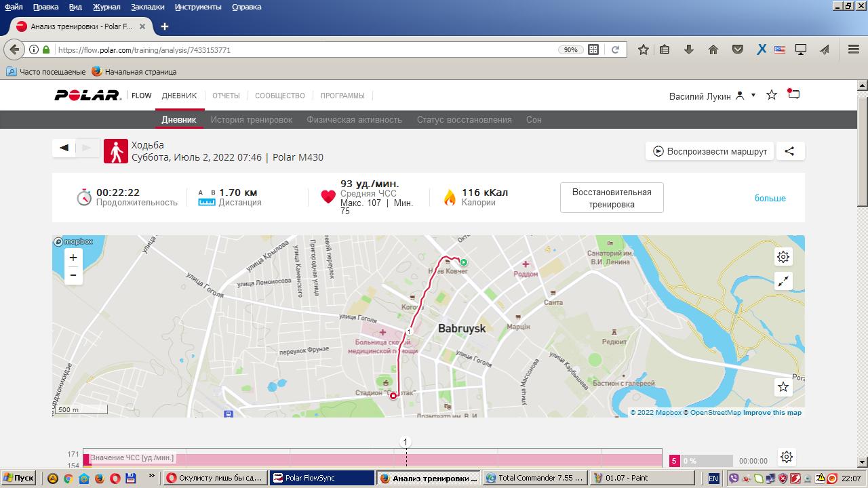The image size is (868, 488).
Task: Open the Журнал menu
Action: point(106,7)
